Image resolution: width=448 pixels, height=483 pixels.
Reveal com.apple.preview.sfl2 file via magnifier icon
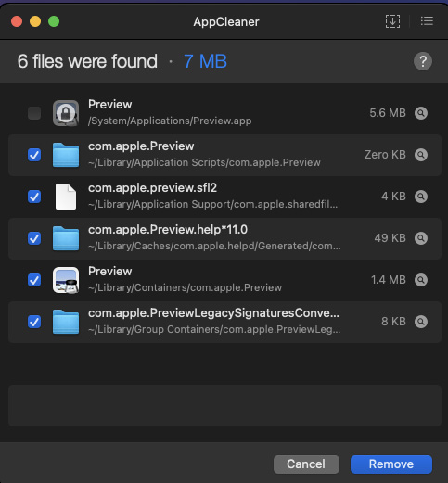pos(421,197)
